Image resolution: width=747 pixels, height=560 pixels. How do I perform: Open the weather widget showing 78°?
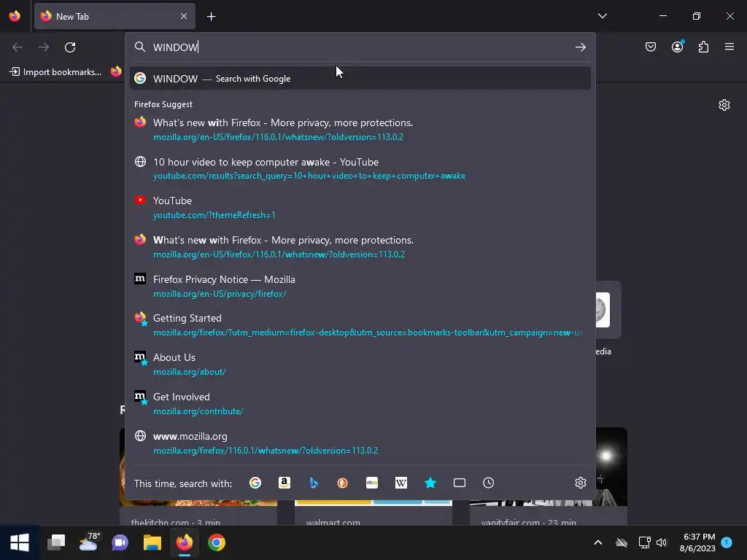click(x=88, y=542)
